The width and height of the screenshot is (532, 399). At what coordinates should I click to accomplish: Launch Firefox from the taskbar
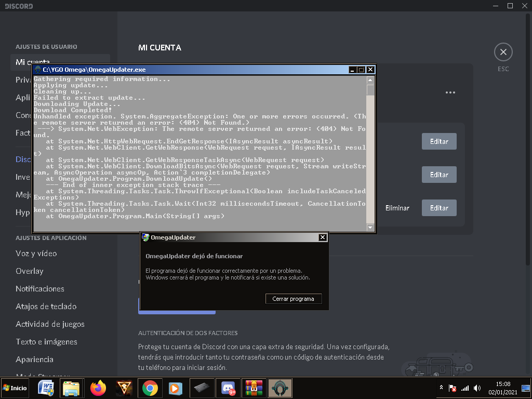pos(98,388)
